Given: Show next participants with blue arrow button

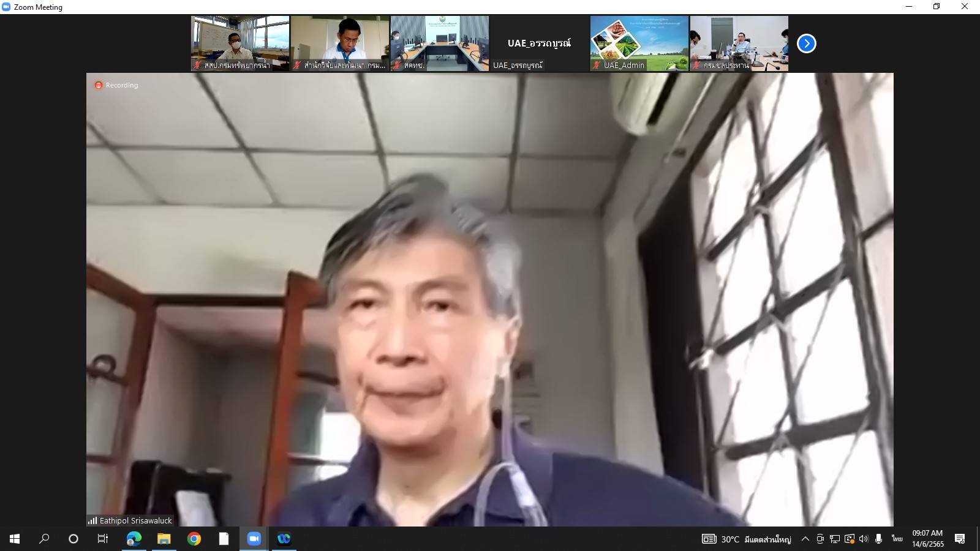Looking at the screenshot, I should (806, 43).
